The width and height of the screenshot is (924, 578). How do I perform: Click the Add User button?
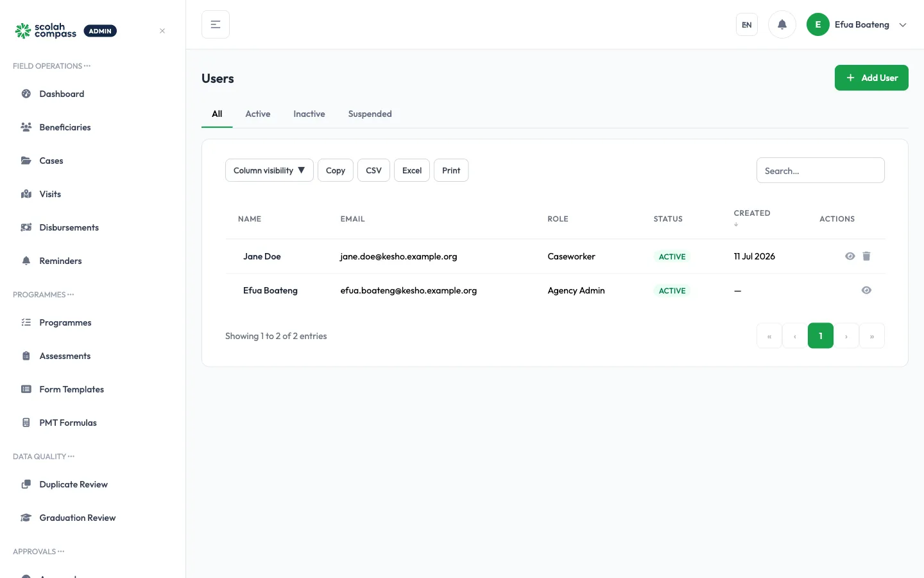871,78
